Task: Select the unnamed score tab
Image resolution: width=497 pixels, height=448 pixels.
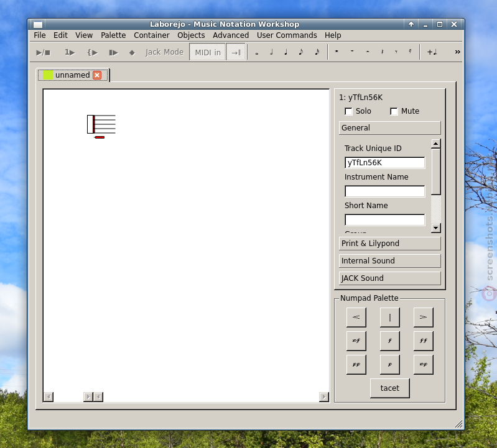Action: (73, 75)
